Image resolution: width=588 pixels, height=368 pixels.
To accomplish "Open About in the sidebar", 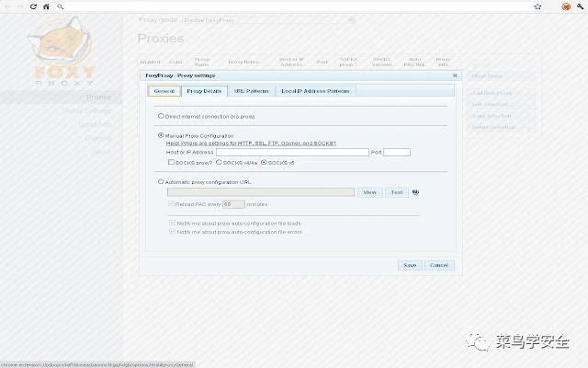I will tap(101, 152).
